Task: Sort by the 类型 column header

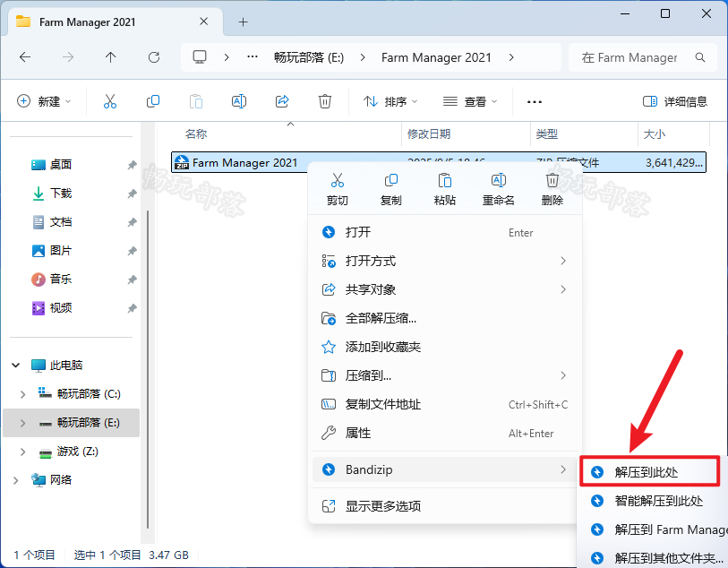Action: (x=546, y=134)
